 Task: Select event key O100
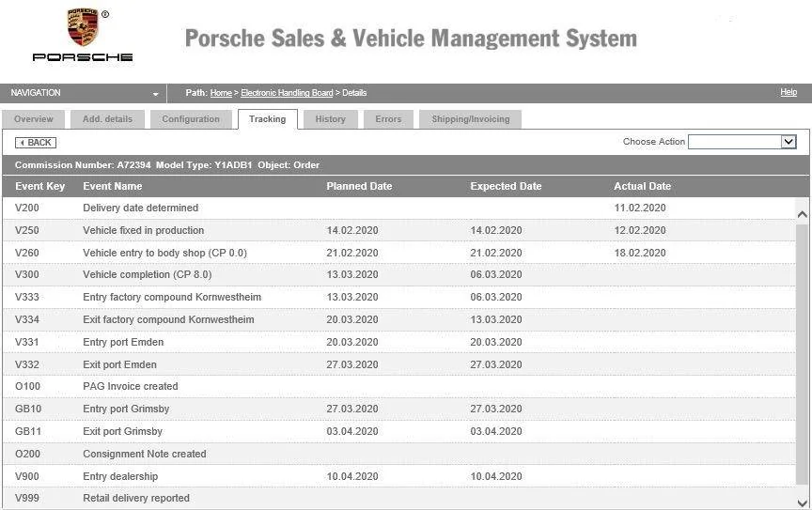click(27, 386)
